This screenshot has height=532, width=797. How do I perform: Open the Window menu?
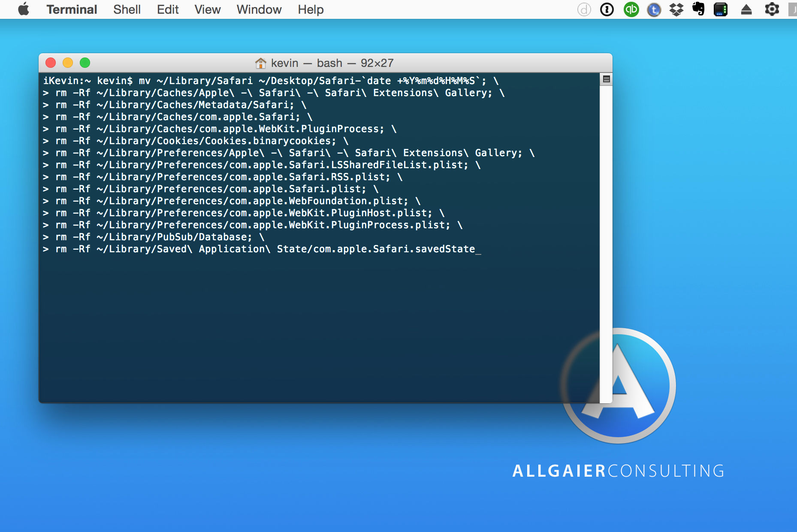click(259, 9)
